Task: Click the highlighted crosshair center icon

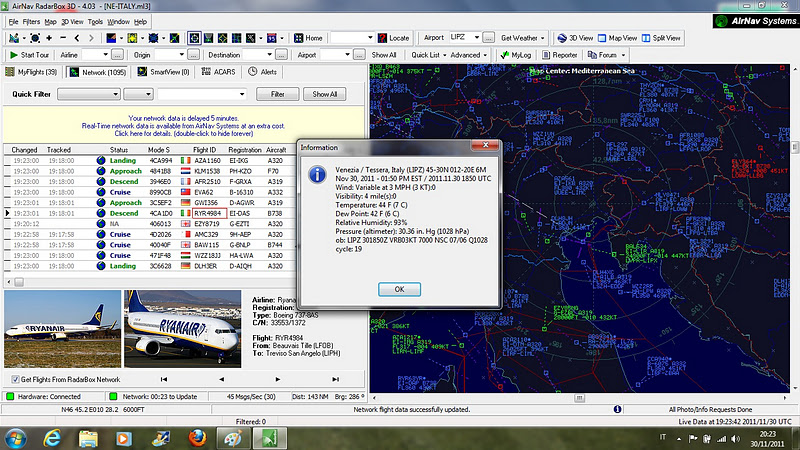Action: click(194, 38)
